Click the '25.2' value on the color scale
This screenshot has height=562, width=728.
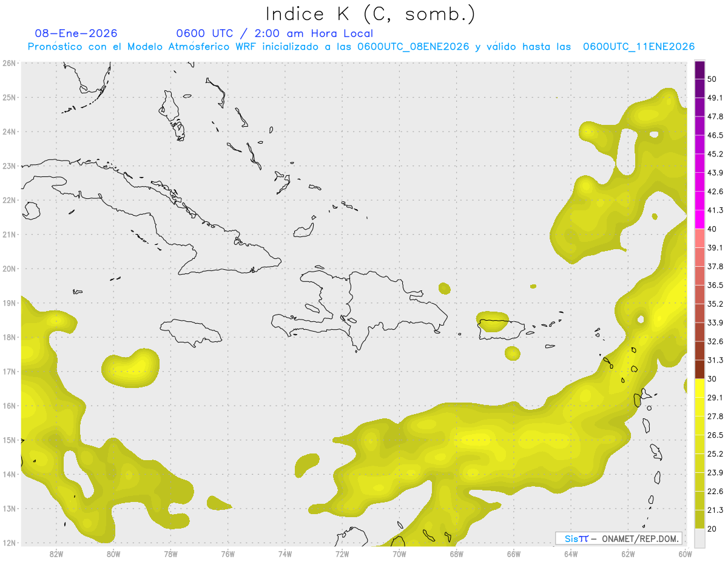point(715,454)
